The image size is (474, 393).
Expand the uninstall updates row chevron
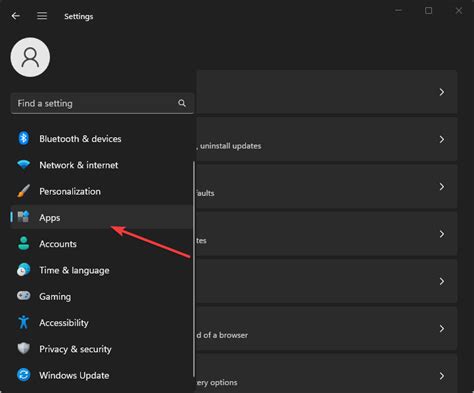[442, 139]
